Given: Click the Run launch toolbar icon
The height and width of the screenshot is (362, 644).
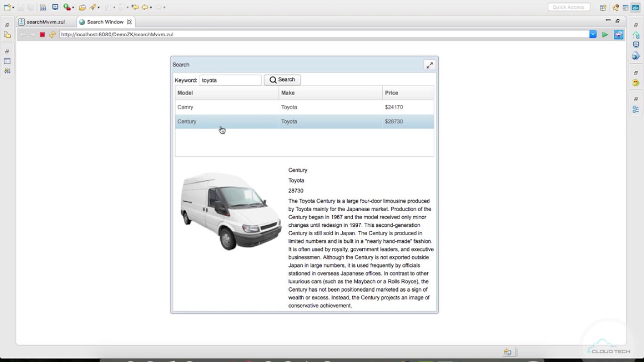Looking at the screenshot, I should tap(66, 7).
